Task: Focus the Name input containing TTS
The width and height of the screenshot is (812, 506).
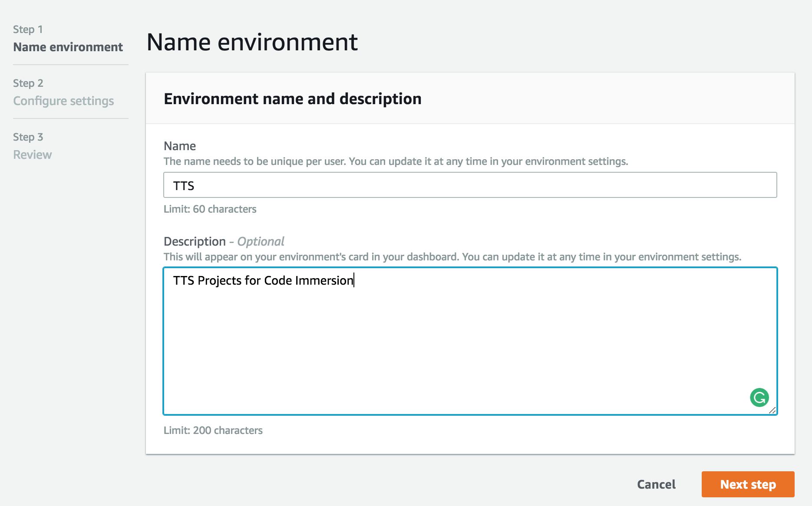Action: (470, 185)
